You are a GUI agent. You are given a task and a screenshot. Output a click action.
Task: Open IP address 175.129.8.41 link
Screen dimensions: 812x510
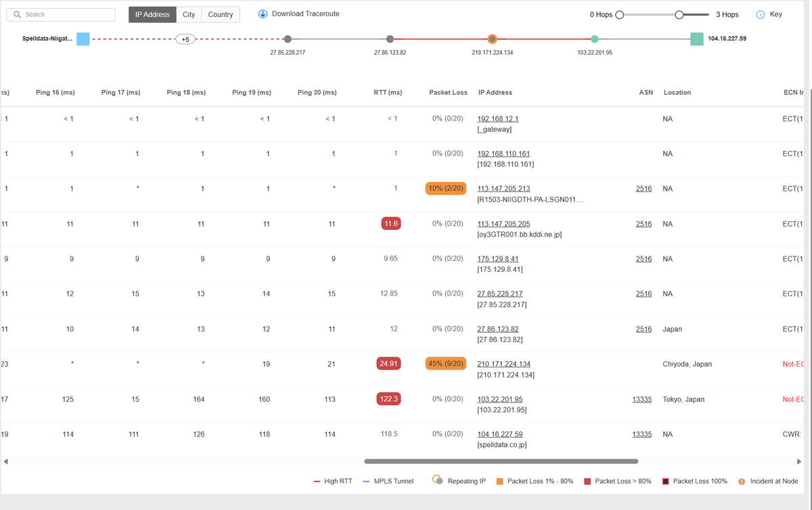click(x=498, y=258)
